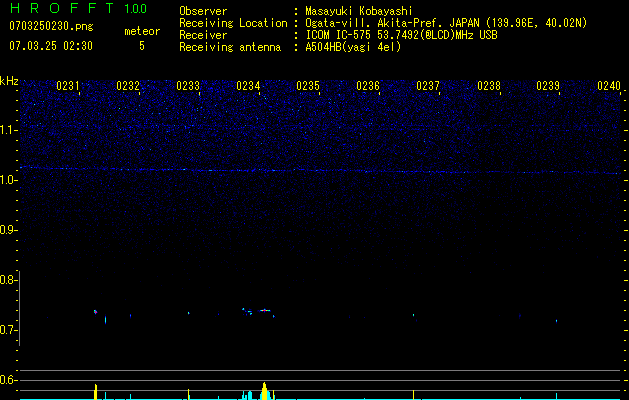The width and height of the screenshot is (629, 400).
Task: Click the kHz axis unit label
Action: (9, 81)
